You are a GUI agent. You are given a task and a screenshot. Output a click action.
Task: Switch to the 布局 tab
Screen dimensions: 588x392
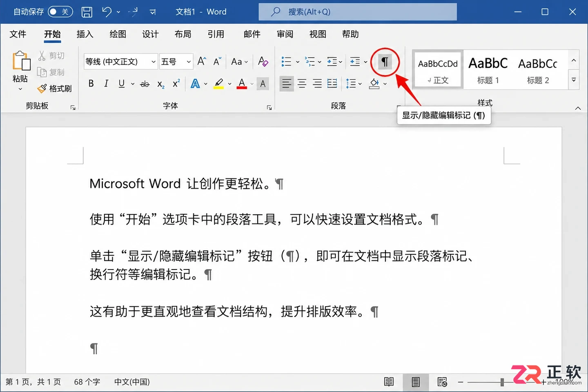tap(183, 34)
